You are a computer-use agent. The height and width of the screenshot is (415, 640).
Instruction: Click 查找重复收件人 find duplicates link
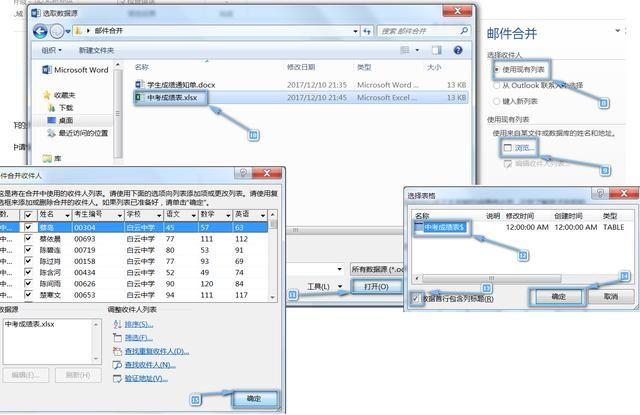click(x=156, y=351)
